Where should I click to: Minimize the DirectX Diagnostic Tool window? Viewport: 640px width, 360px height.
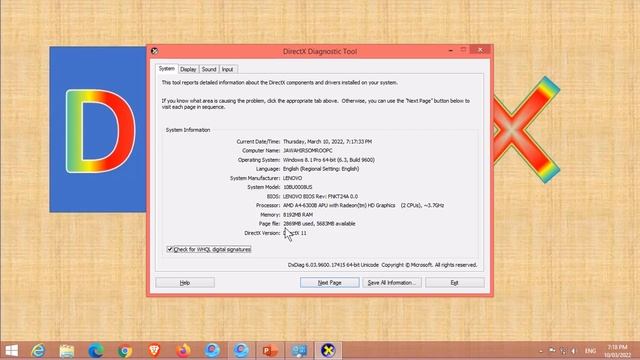tap(451, 50)
